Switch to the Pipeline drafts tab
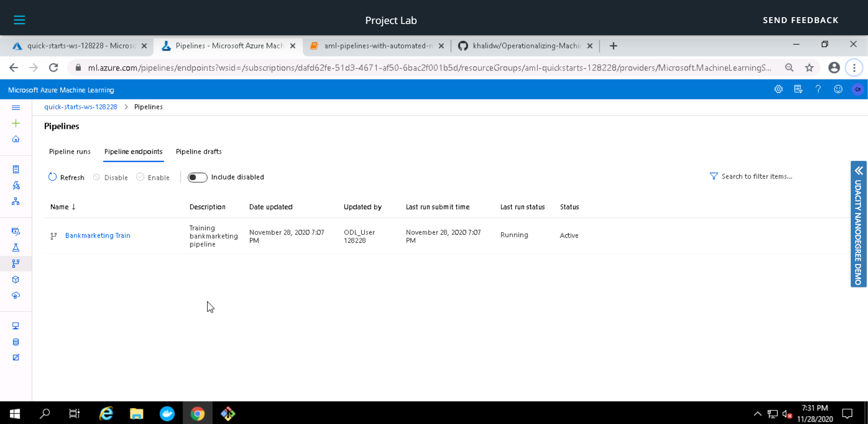Viewport: 868px width, 424px height. [x=198, y=151]
